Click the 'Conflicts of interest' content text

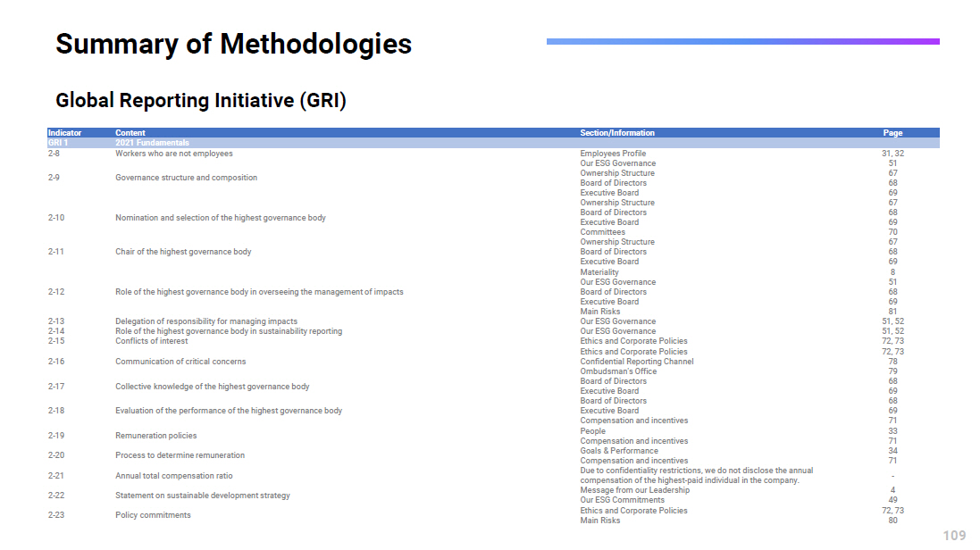151,341
